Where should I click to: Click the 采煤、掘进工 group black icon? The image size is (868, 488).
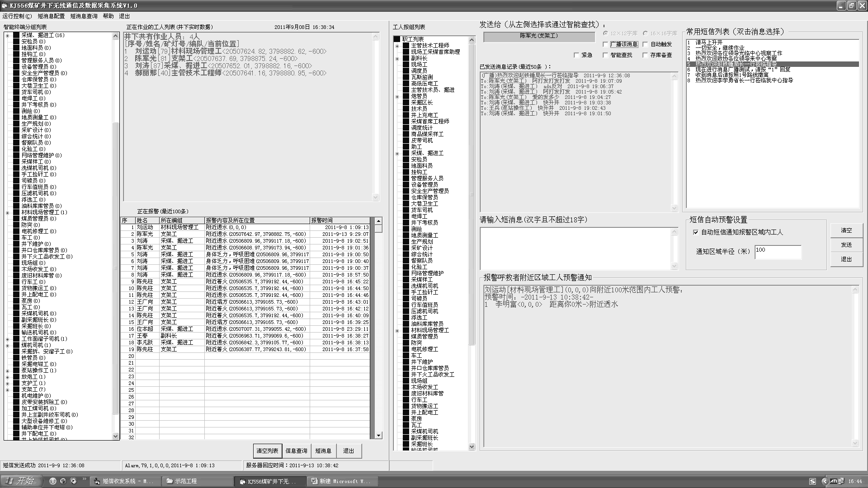click(x=16, y=35)
